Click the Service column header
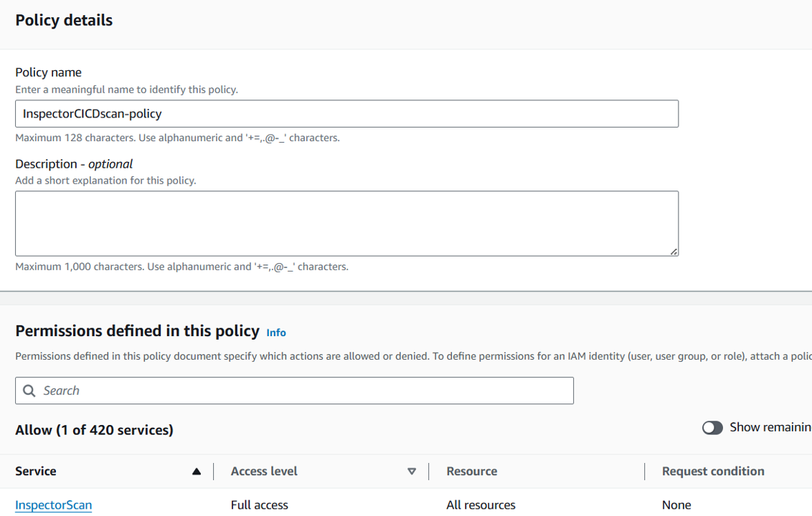Viewport: 812px width, 516px height. (x=36, y=472)
